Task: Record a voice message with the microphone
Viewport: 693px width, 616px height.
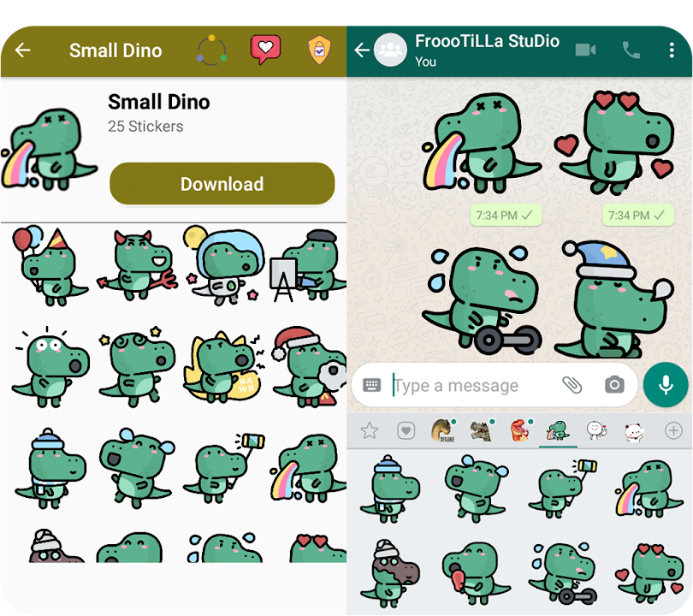Action: (x=666, y=385)
